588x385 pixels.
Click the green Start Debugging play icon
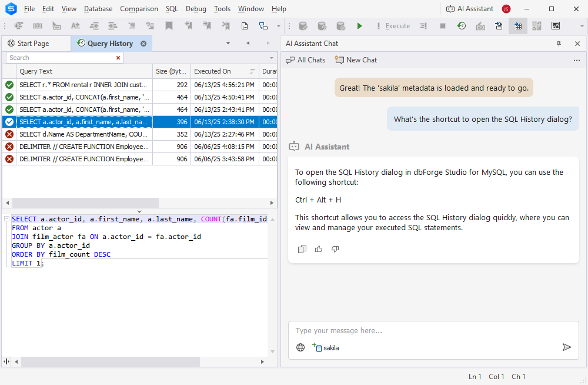(x=360, y=26)
